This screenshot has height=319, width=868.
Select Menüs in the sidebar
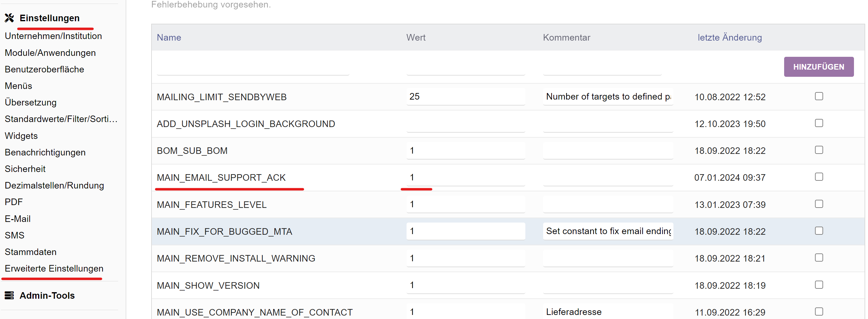tap(18, 86)
